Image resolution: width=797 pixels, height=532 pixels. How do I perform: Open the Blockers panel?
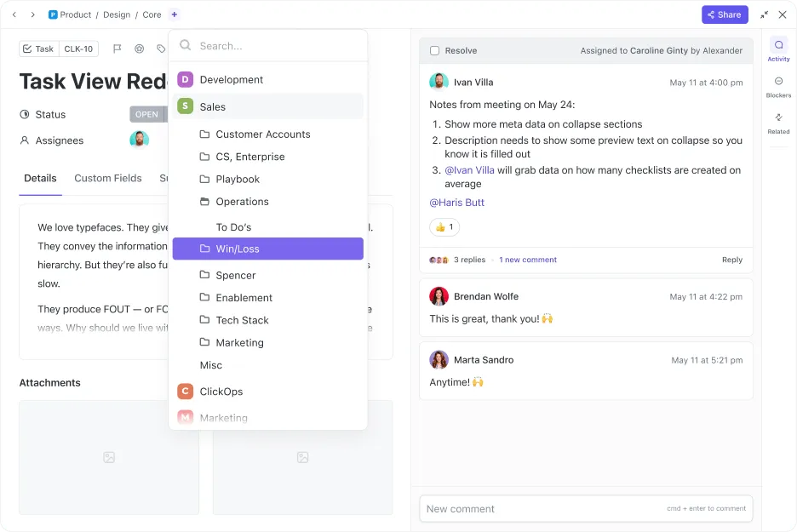tap(778, 87)
